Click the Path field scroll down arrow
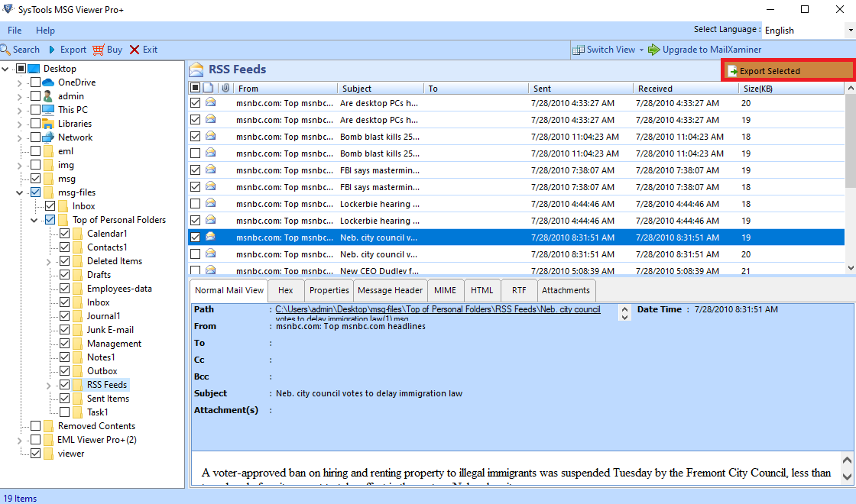 624,317
